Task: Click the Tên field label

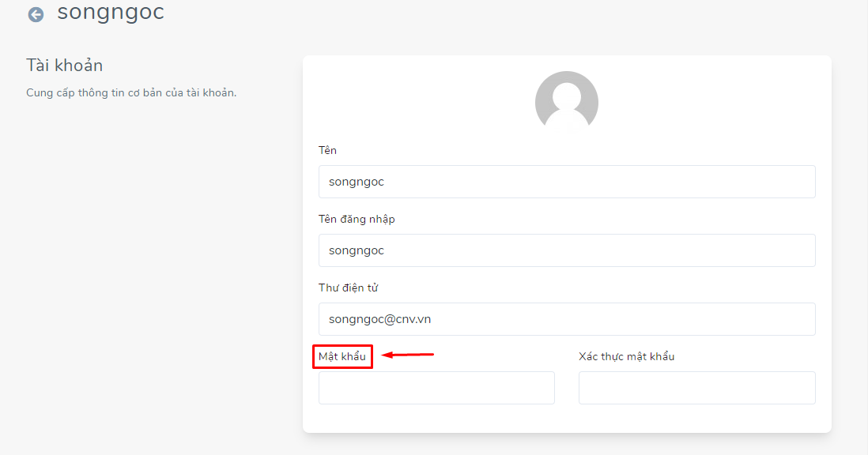Action: (x=327, y=150)
